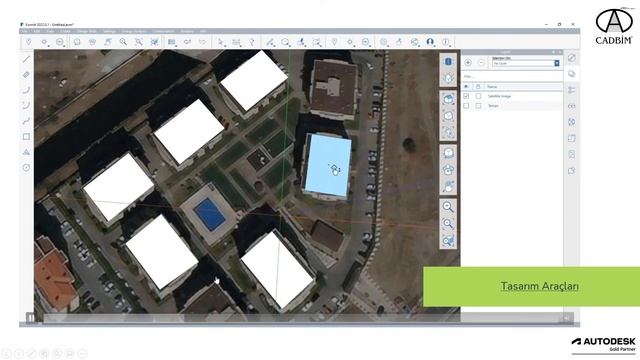This screenshot has height=360, width=640.
Task: Open the Properties palette tab on right edge
Action: pyautogui.click(x=572, y=58)
